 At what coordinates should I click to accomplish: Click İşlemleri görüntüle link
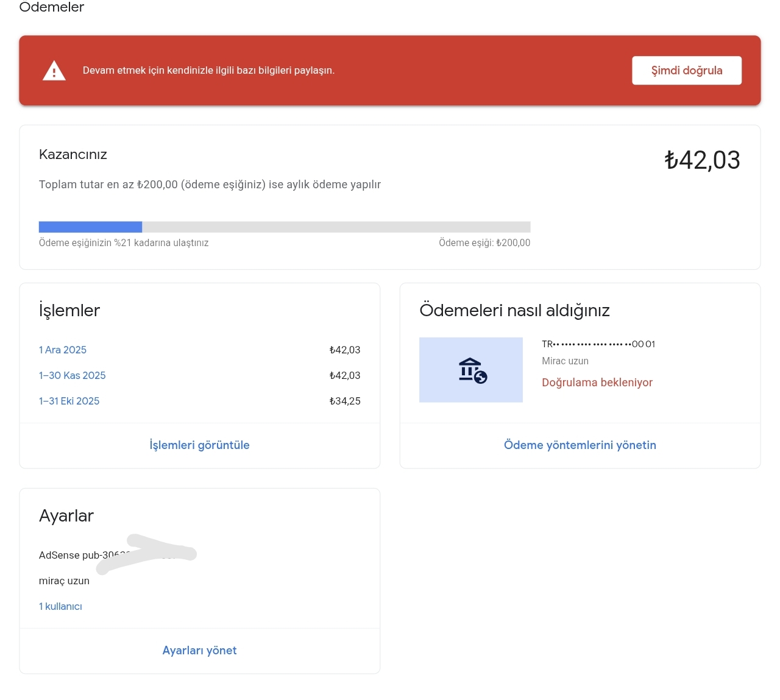(x=199, y=445)
